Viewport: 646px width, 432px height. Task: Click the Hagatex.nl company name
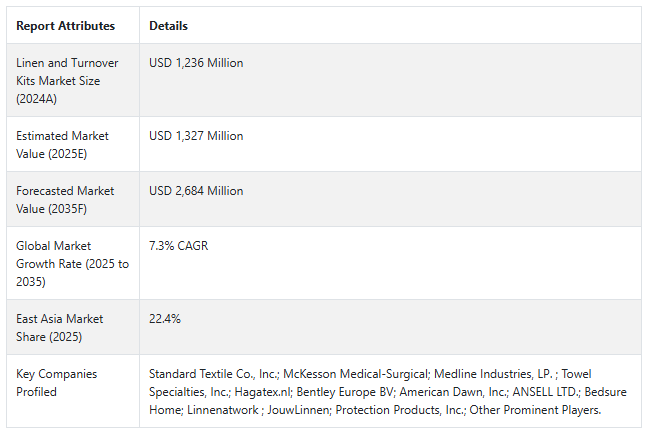coord(263,392)
